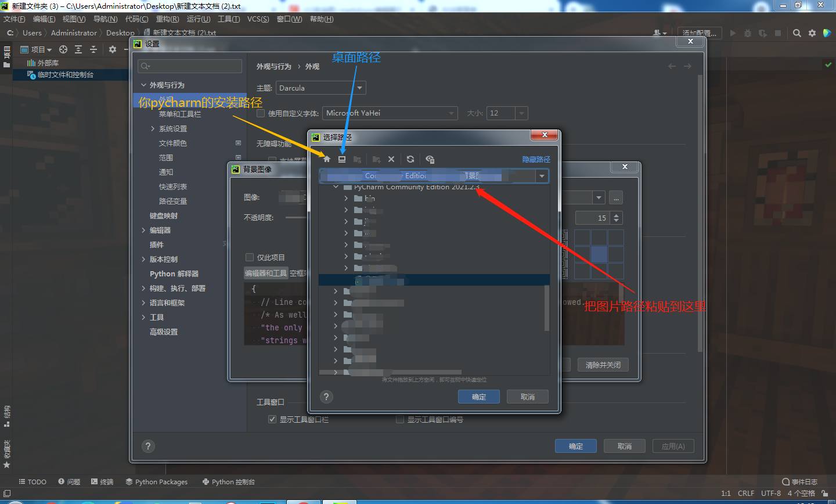Open project panel gear options

(x=113, y=49)
